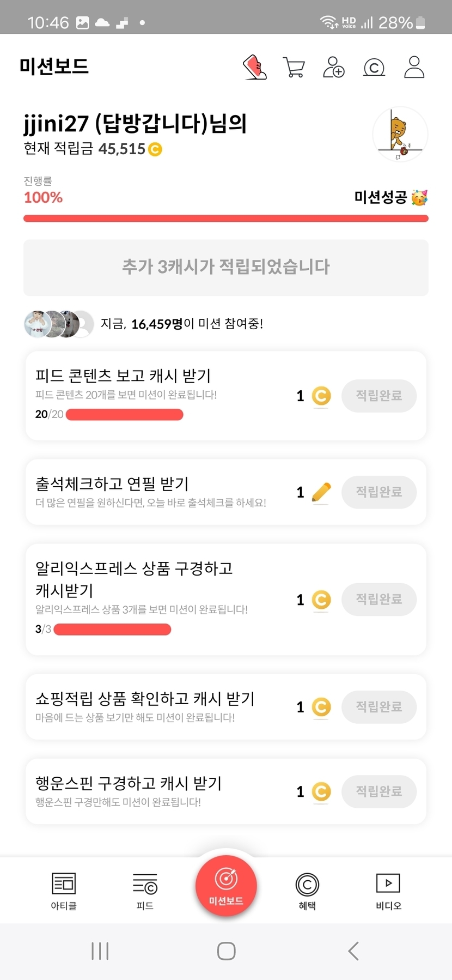The image size is (452, 980).
Task: Open the my profile icon
Action: 414,67
